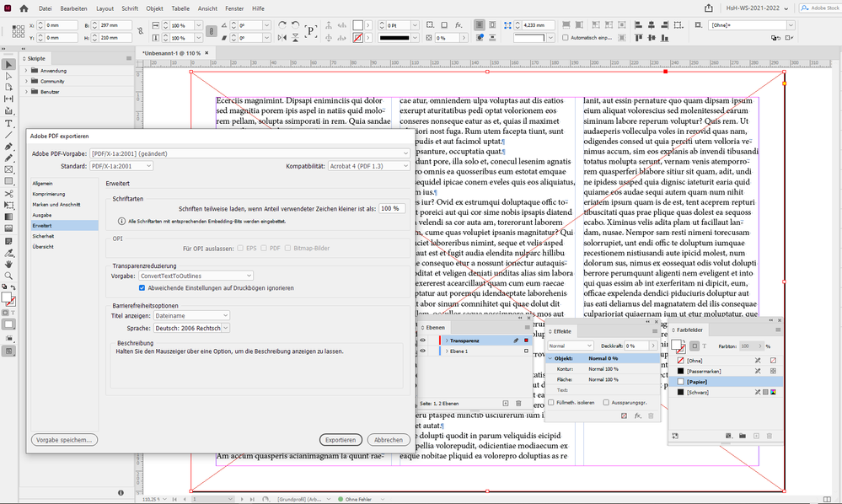This screenshot has height=504, width=842.
Task: Open the Datei menu
Action: tap(46, 8)
